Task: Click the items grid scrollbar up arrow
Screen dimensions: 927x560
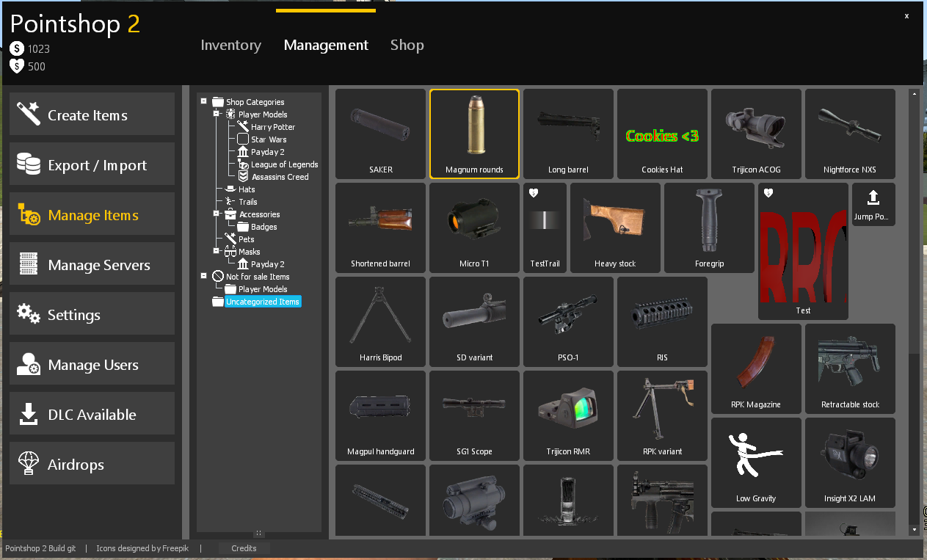Action: 914,94
